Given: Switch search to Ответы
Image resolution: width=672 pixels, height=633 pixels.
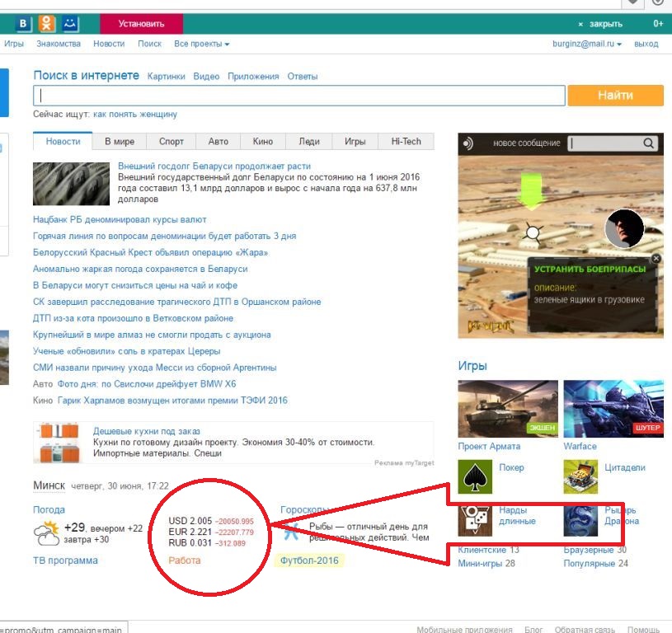Looking at the screenshot, I should (x=303, y=77).
